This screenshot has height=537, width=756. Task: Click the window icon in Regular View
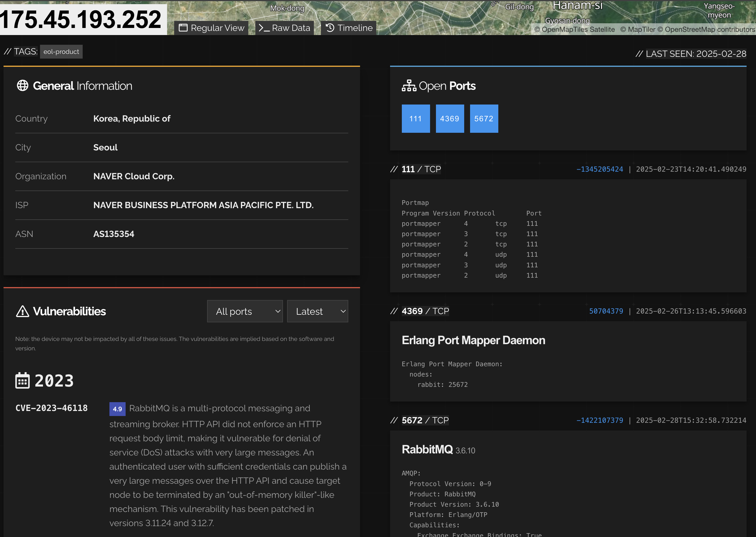tap(183, 28)
